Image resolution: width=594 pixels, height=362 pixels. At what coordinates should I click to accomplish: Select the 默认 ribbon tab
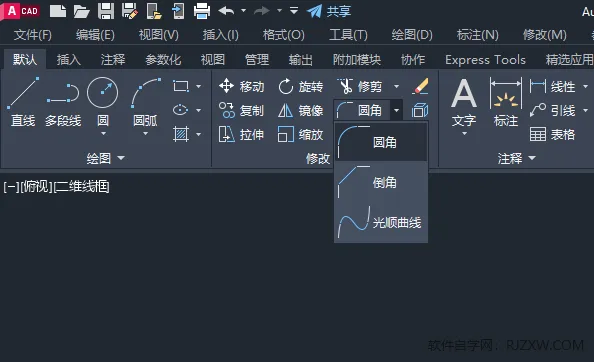point(25,59)
